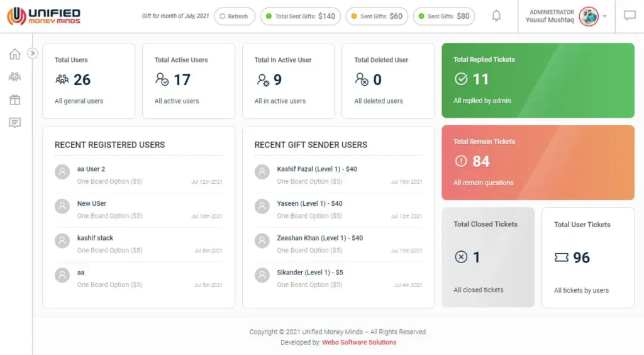Select the Sent Gifts $60 badge
644x355 pixels.
377,16
